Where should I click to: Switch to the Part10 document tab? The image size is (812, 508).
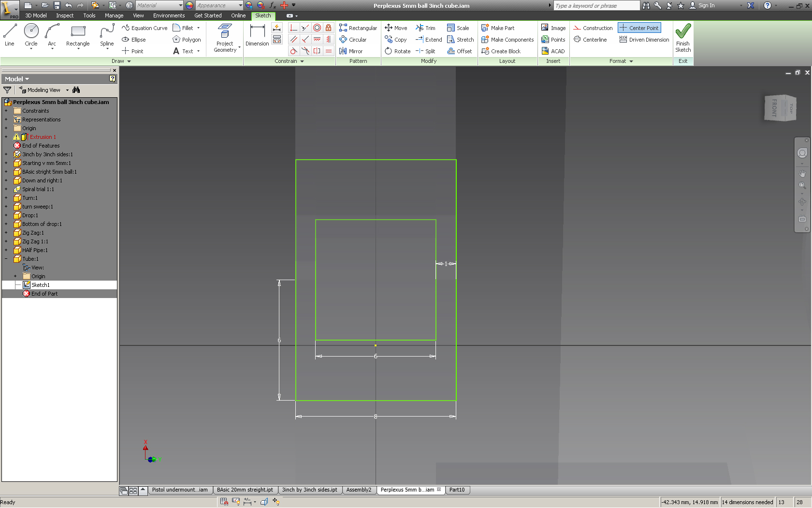(x=457, y=490)
